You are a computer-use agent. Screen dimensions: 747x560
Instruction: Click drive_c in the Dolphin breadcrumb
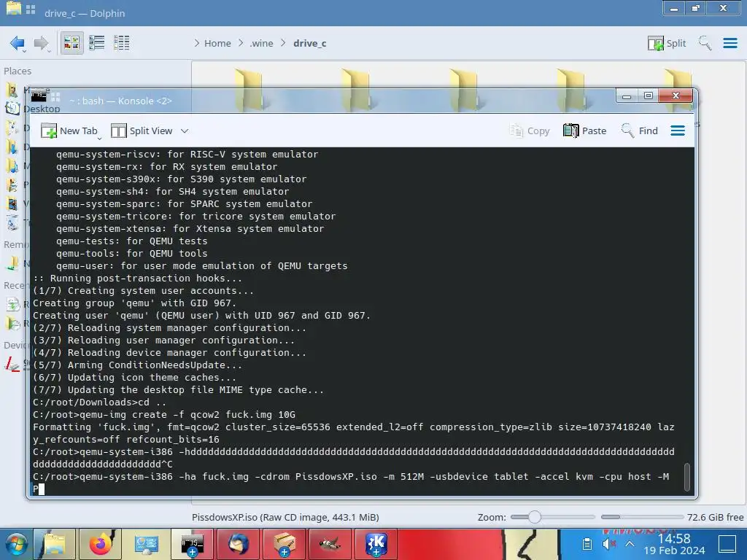(309, 43)
